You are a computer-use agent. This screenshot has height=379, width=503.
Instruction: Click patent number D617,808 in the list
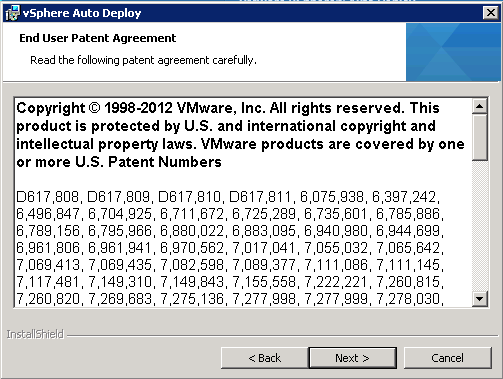coord(48,197)
